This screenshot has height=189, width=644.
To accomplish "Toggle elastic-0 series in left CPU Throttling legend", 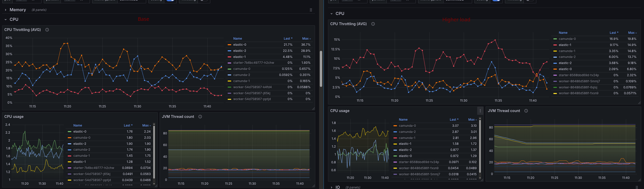I will 240,45.
